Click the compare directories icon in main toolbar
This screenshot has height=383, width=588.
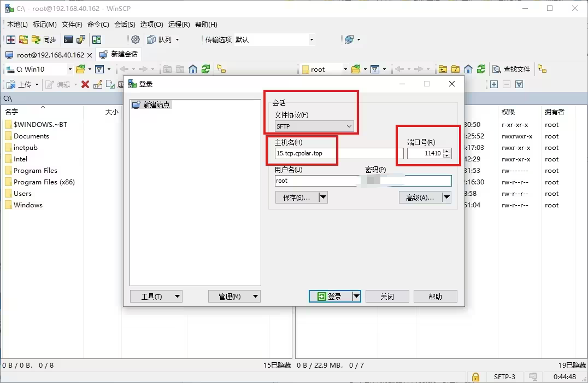(x=11, y=39)
